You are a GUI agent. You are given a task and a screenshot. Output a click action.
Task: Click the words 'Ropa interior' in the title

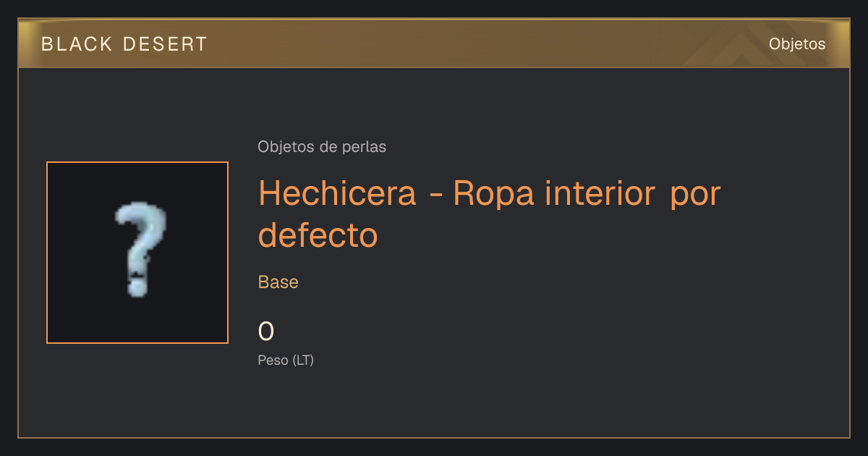pyautogui.click(x=555, y=193)
